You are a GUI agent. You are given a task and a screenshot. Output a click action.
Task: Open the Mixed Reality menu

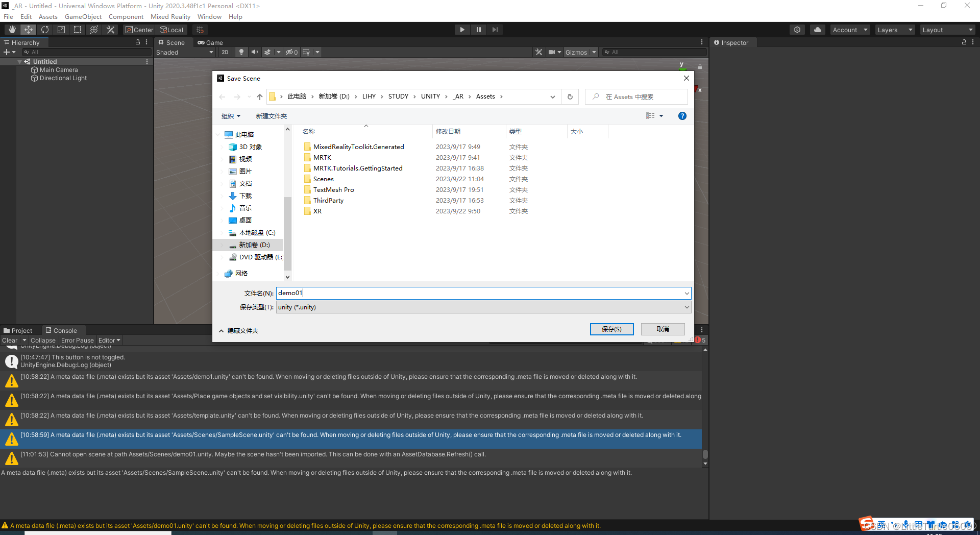pos(170,17)
